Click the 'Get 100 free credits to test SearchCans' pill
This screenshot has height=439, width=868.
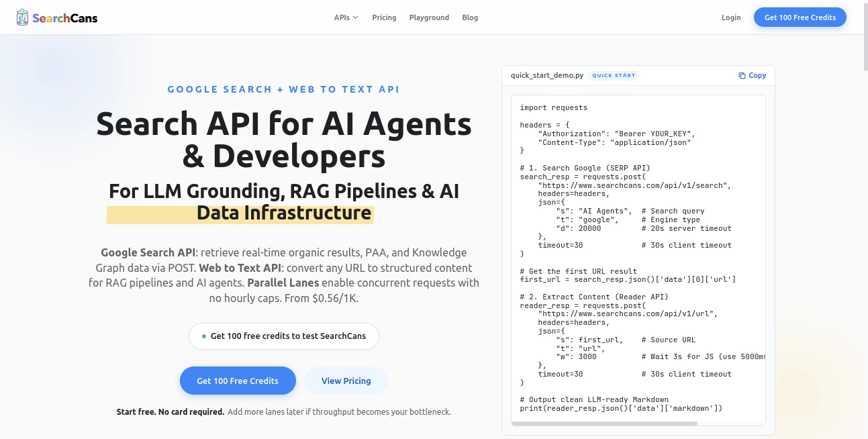click(x=284, y=336)
